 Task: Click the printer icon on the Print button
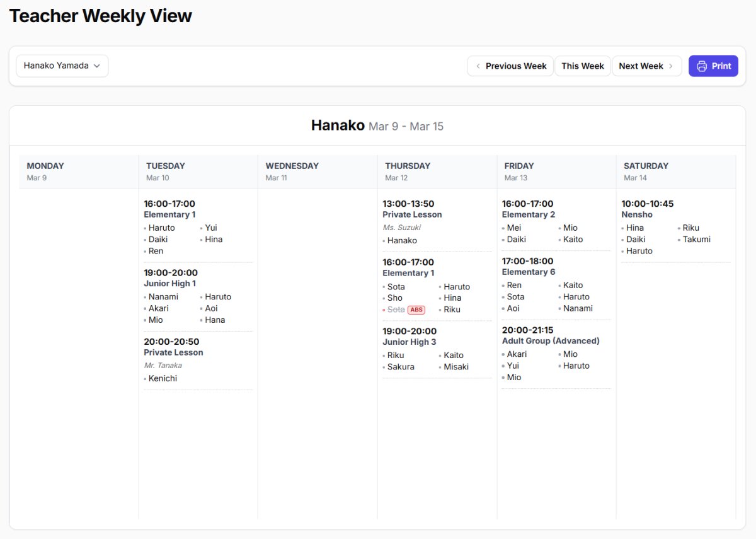click(x=702, y=66)
